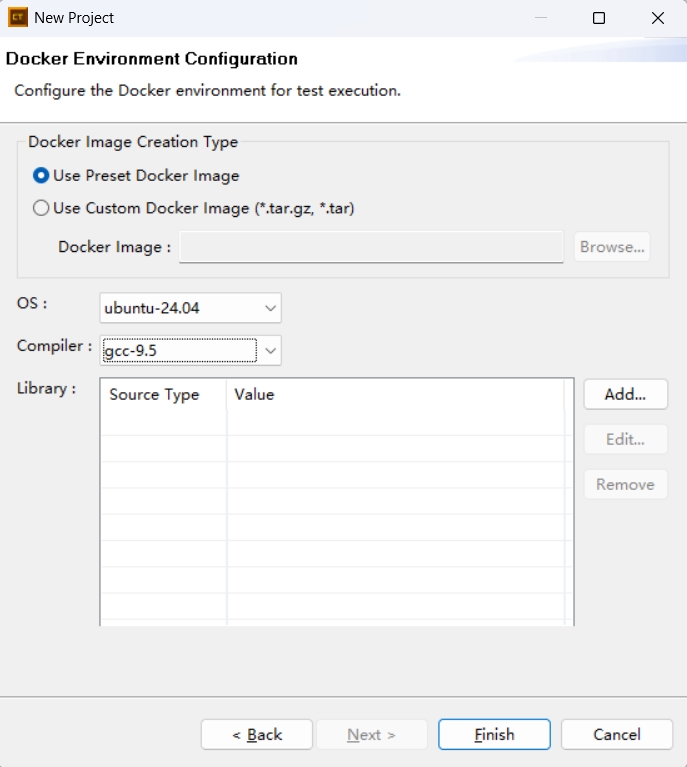
Task: Click the greyed-out Next button
Action: click(372, 734)
